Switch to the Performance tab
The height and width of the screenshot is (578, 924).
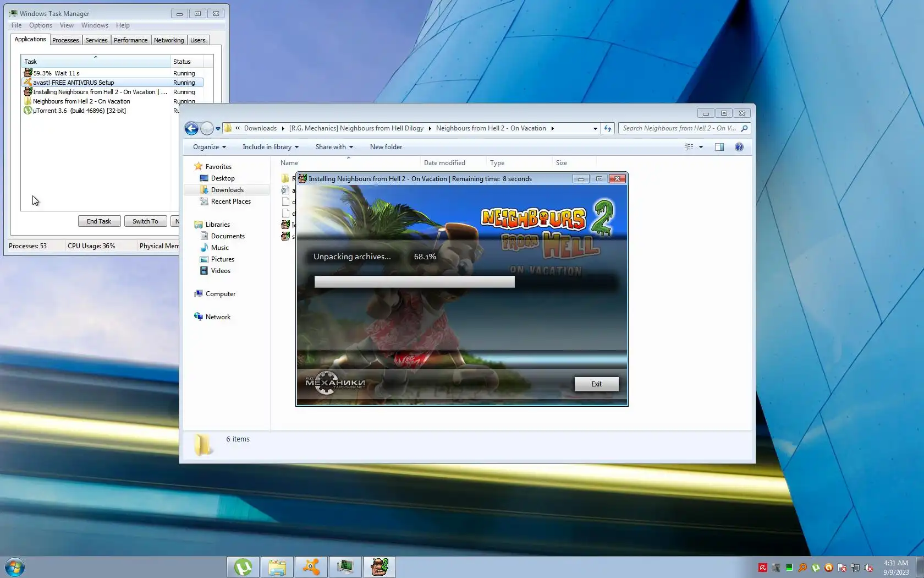pyautogui.click(x=131, y=40)
